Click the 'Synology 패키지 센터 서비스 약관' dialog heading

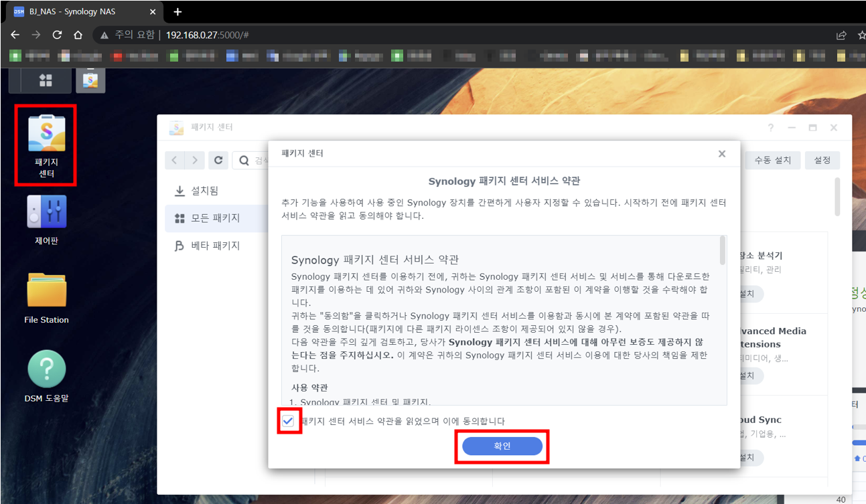(x=504, y=181)
